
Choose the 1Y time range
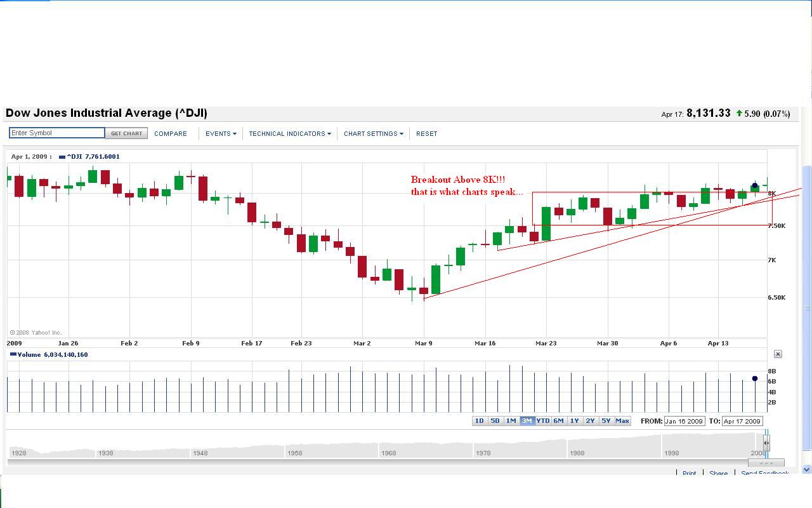(x=575, y=421)
